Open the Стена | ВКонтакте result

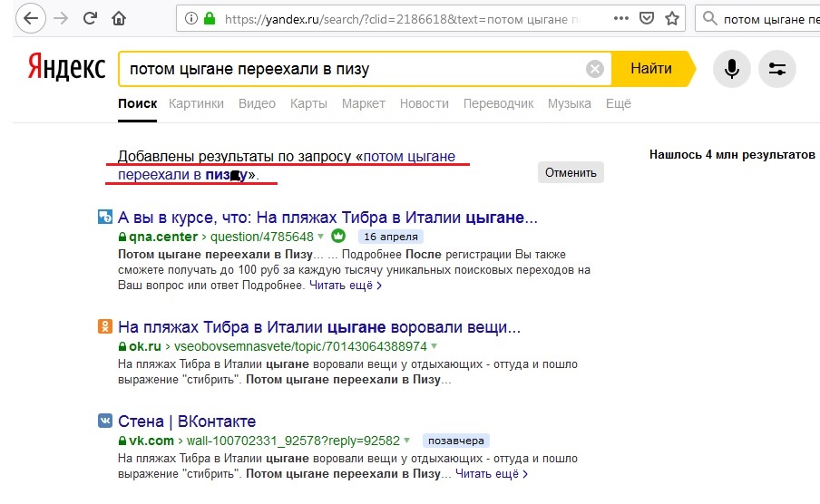[187, 422]
